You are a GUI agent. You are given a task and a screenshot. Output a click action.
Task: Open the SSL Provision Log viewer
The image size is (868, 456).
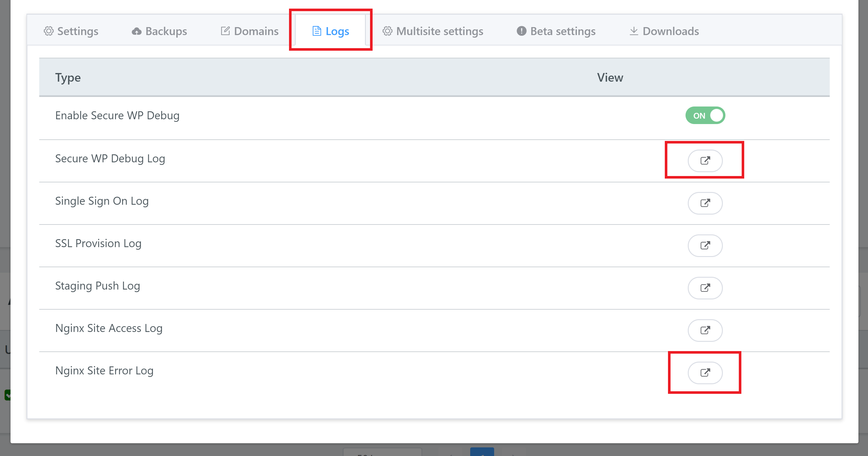[705, 246]
